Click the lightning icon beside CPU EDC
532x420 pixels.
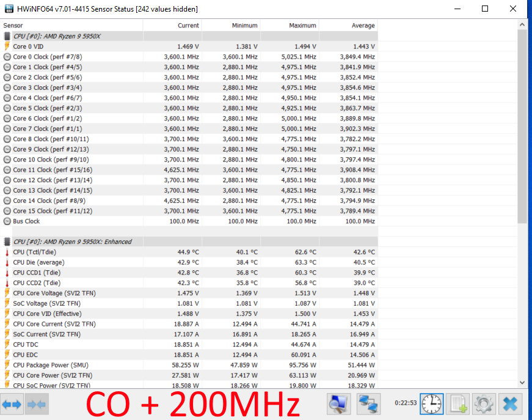tap(7, 355)
